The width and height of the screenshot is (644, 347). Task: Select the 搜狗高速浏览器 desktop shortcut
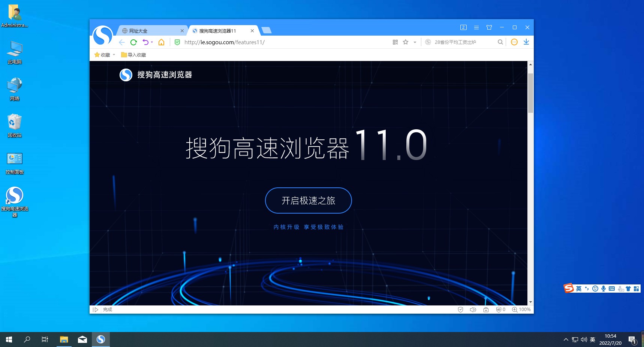(x=15, y=202)
